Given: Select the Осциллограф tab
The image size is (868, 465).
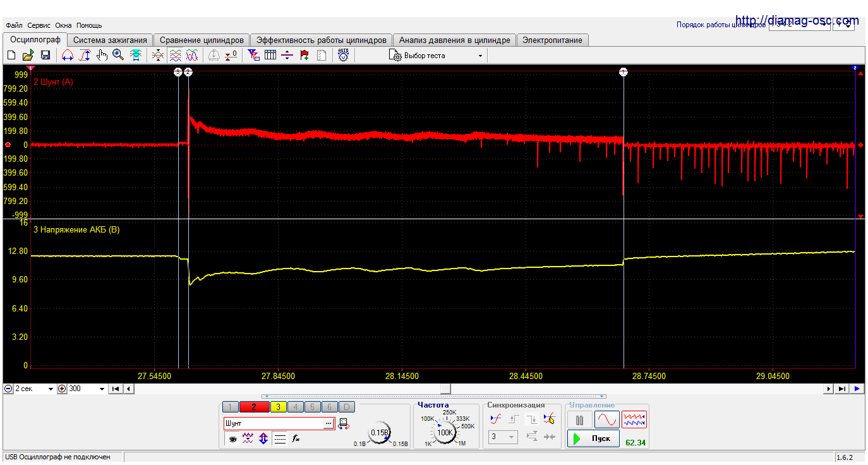Looking at the screenshot, I should tap(35, 39).
